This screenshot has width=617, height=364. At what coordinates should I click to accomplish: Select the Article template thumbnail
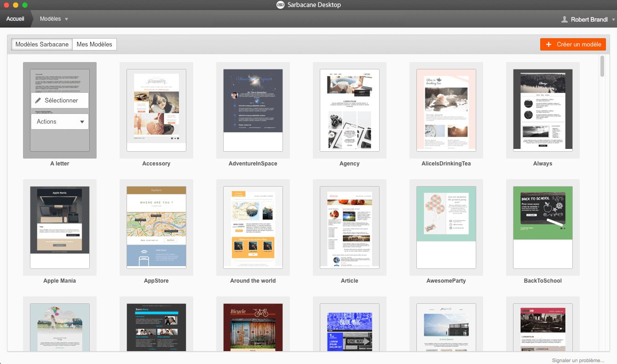click(x=350, y=227)
